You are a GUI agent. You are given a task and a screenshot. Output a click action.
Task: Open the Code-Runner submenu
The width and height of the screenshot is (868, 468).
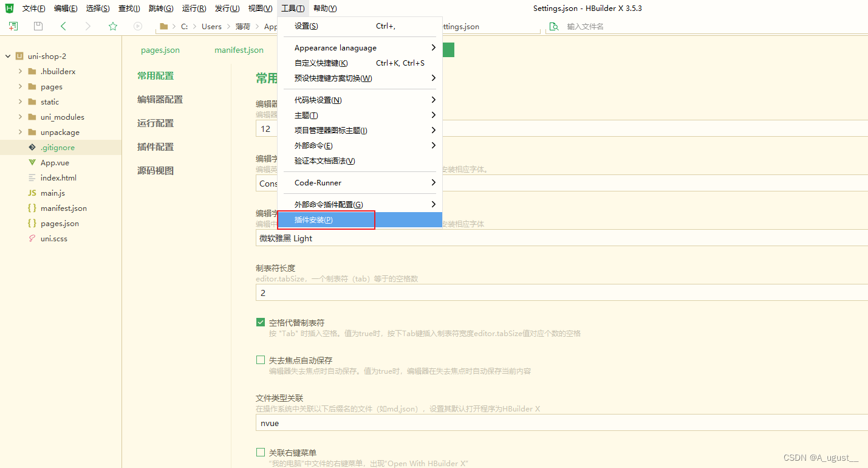click(360, 182)
